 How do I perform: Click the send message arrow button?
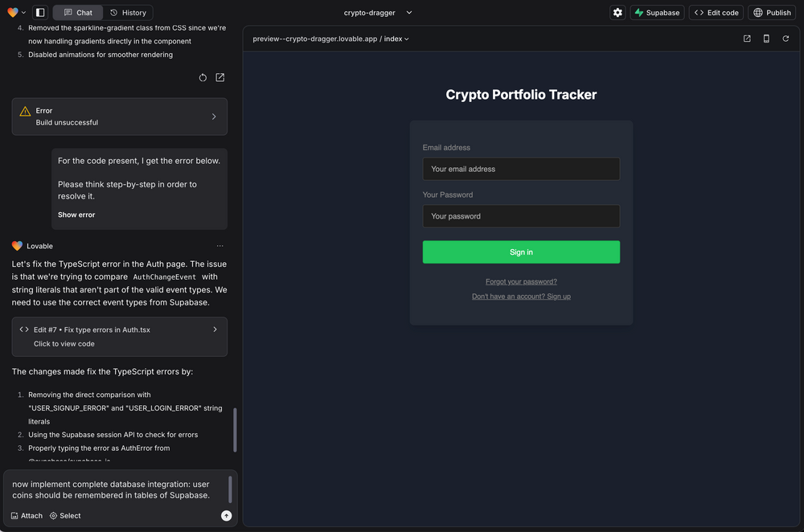pos(226,516)
